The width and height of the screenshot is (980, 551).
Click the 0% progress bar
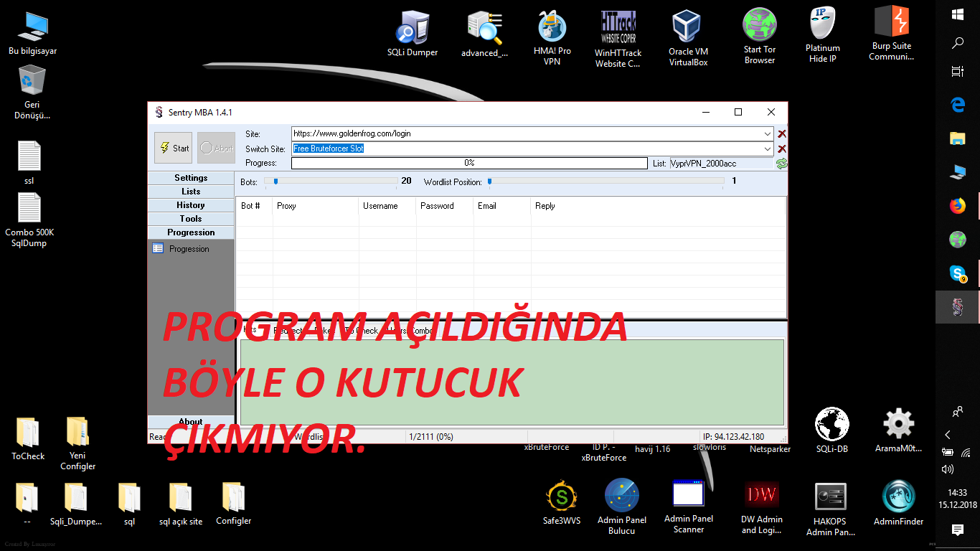(469, 164)
